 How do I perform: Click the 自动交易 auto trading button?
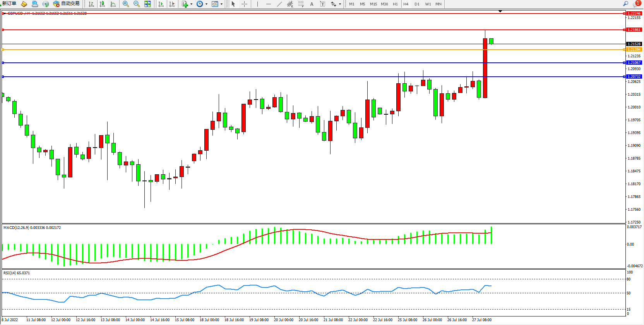click(x=67, y=3)
